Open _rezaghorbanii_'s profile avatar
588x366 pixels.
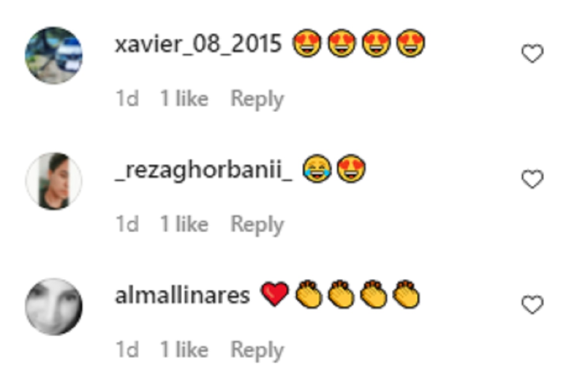pyautogui.click(x=54, y=181)
